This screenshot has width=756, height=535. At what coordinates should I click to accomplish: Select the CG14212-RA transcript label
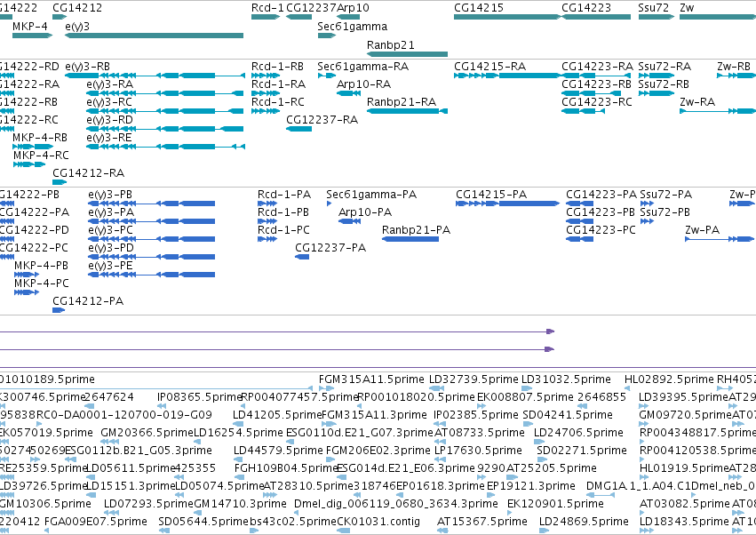coord(88,173)
